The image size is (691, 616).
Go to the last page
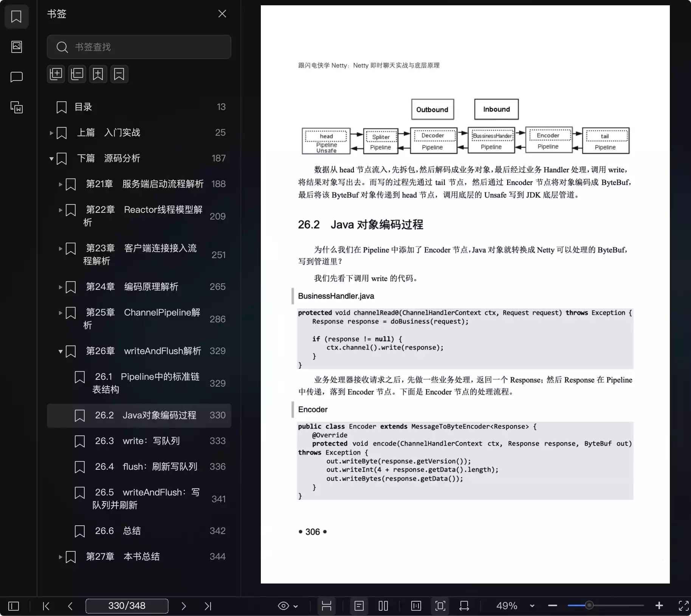tap(208, 606)
